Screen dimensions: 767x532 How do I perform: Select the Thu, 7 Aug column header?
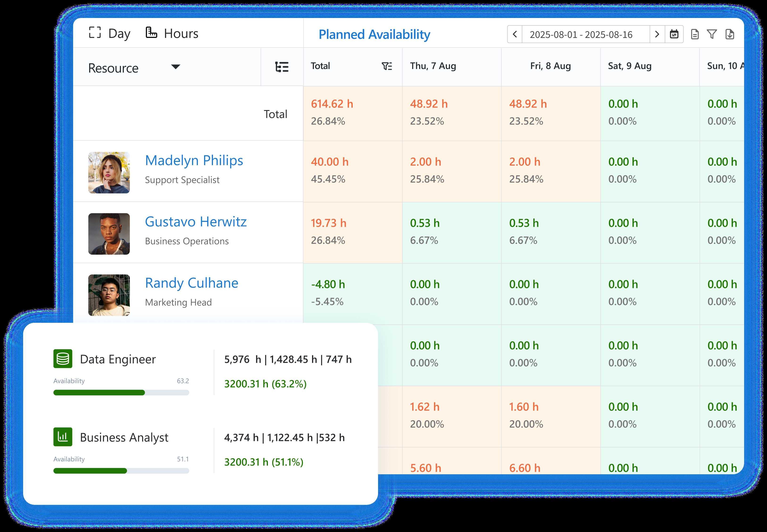click(x=433, y=66)
